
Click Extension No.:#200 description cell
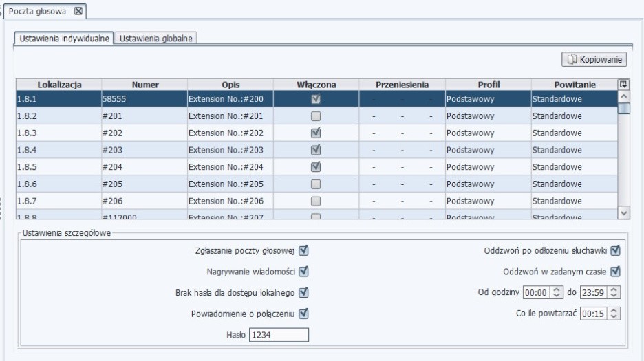tap(230, 99)
